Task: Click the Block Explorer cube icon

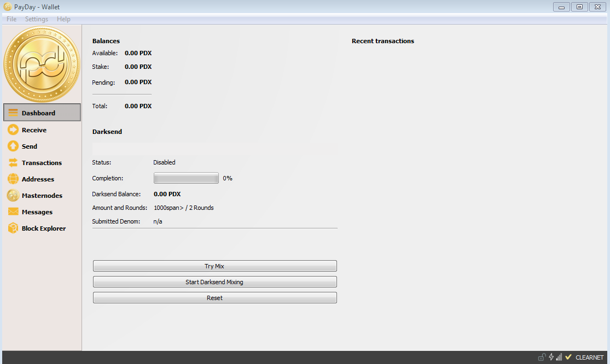Action: point(13,228)
